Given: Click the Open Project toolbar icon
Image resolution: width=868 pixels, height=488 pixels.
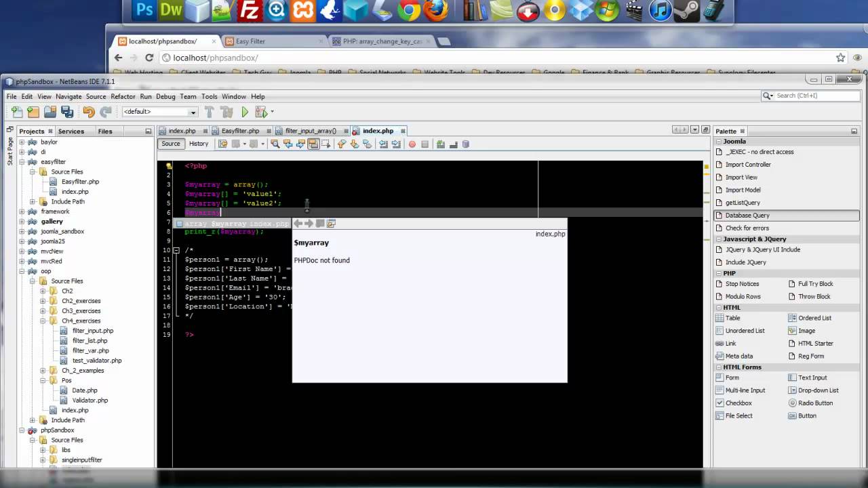Looking at the screenshot, I should 50,112.
